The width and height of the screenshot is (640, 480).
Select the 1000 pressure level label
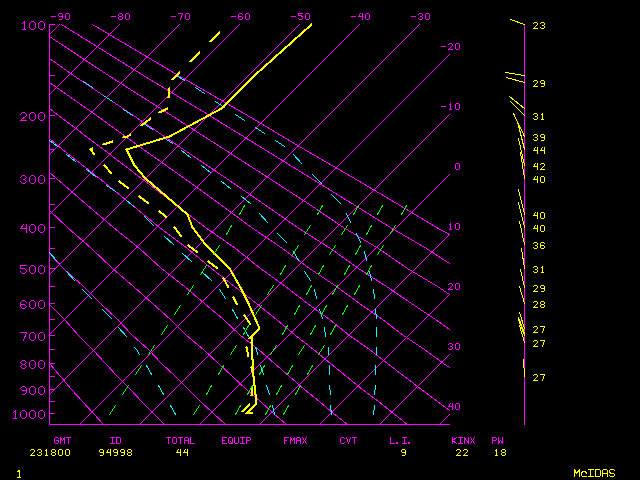(x=34, y=415)
